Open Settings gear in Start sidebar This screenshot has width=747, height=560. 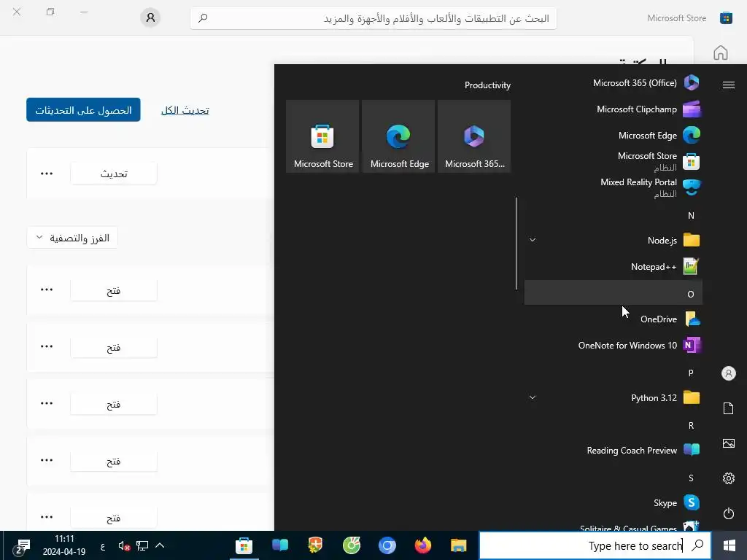point(729,478)
